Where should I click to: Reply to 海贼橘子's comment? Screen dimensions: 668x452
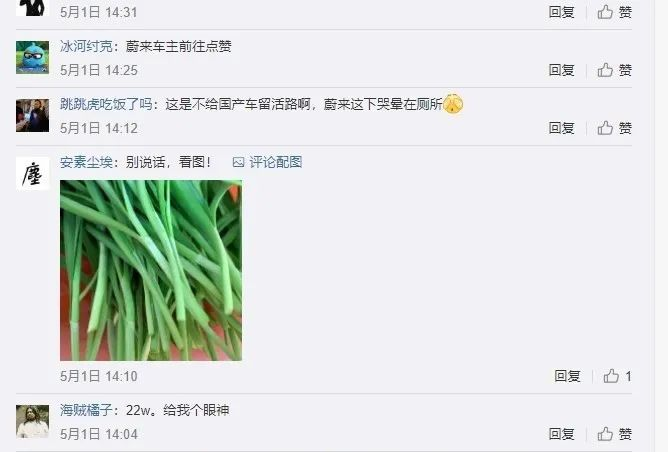pyautogui.click(x=561, y=434)
